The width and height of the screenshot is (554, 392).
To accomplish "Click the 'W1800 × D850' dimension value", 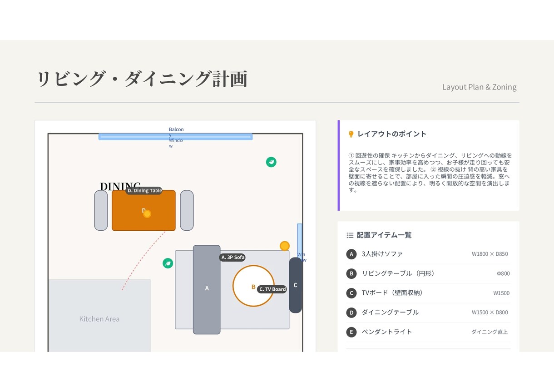I will [x=490, y=254].
